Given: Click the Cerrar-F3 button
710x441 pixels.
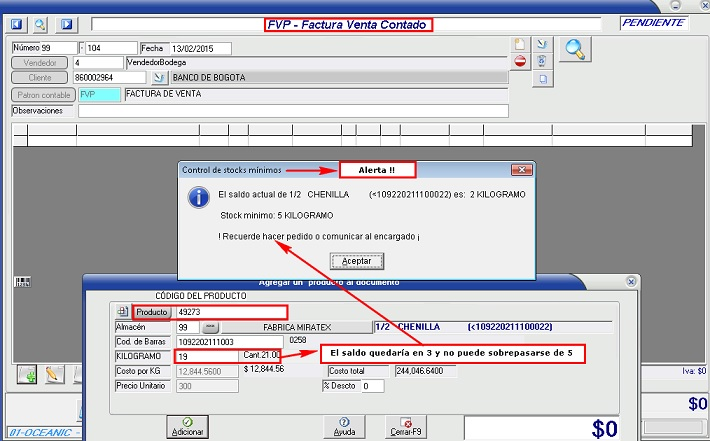Looking at the screenshot, I should [x=406, y=427].
